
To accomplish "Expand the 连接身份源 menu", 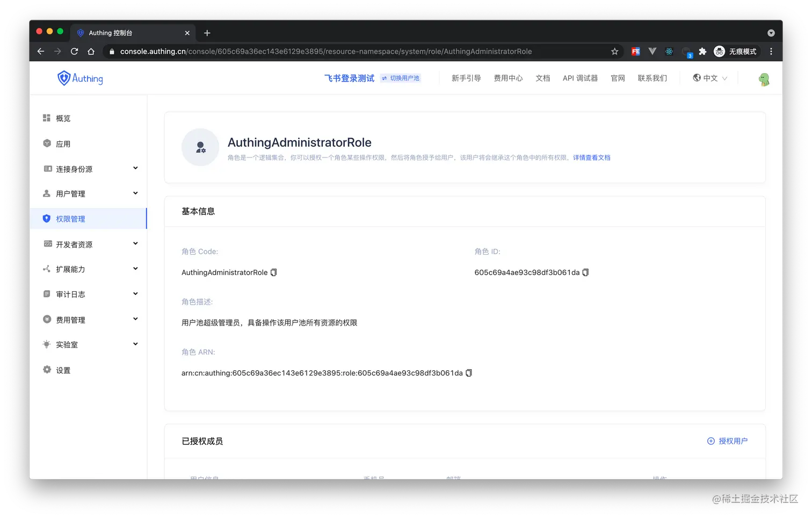I will tap(88, 169).
